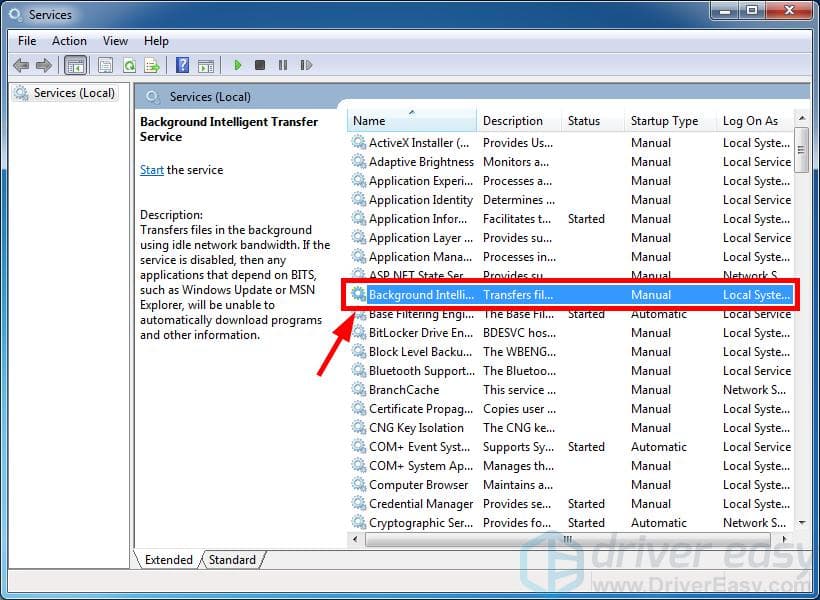Select Application Layer ... service
The height and width of the screenshot is (600, 820).
coord(571,237)
